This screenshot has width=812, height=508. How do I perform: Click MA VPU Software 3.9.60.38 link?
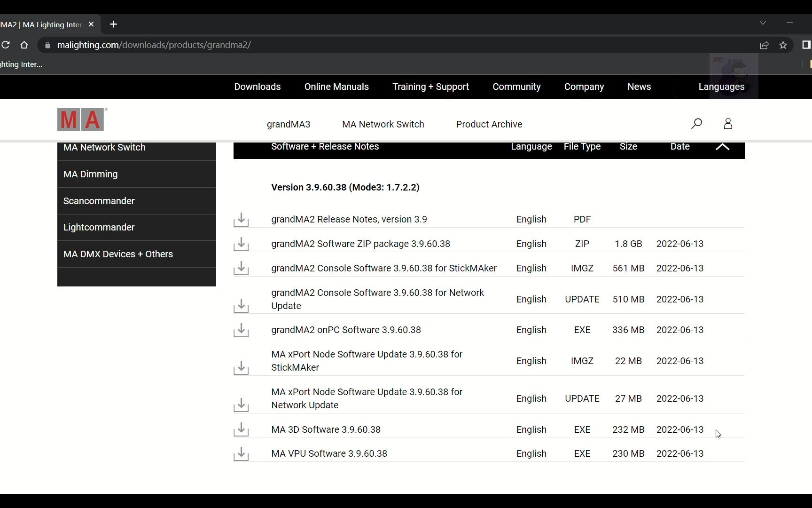pos(329,453)
